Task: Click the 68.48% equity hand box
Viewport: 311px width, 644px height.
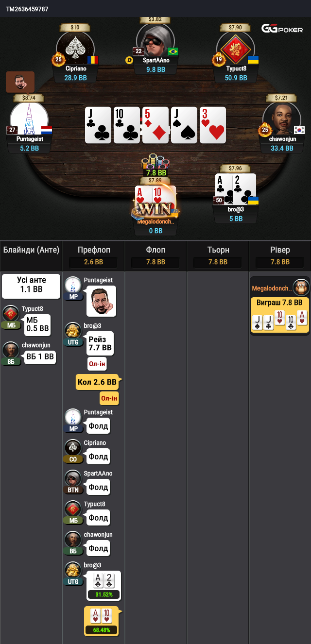Action: pyautogui.click(x=102, y=621)
